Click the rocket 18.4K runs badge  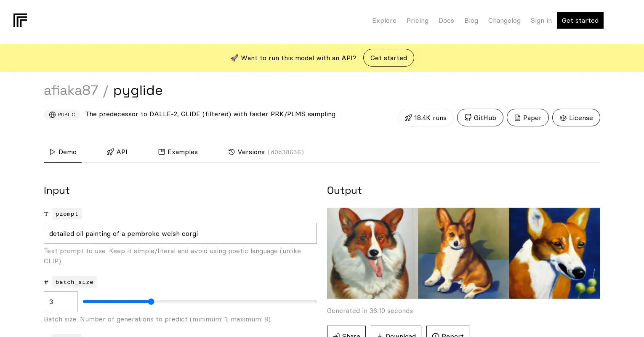(426, 118)
